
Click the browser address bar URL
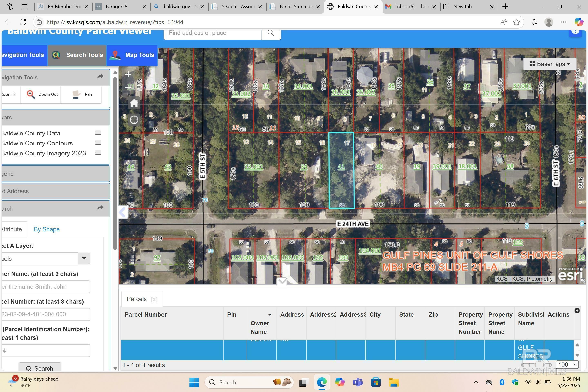[115, 22]
